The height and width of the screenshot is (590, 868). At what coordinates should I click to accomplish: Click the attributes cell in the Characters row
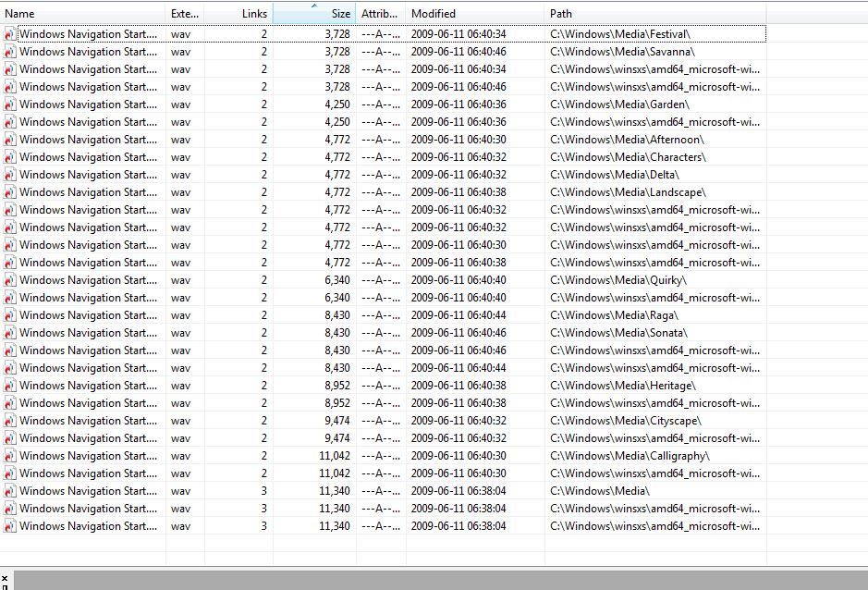pyautogui.click(x=381, y=157)
